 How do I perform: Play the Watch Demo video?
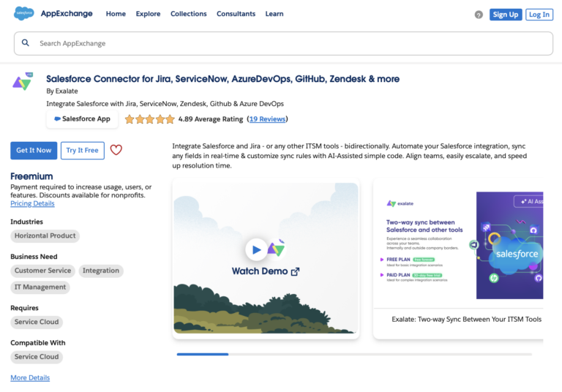pyautogui.click(x=255, y=249)
